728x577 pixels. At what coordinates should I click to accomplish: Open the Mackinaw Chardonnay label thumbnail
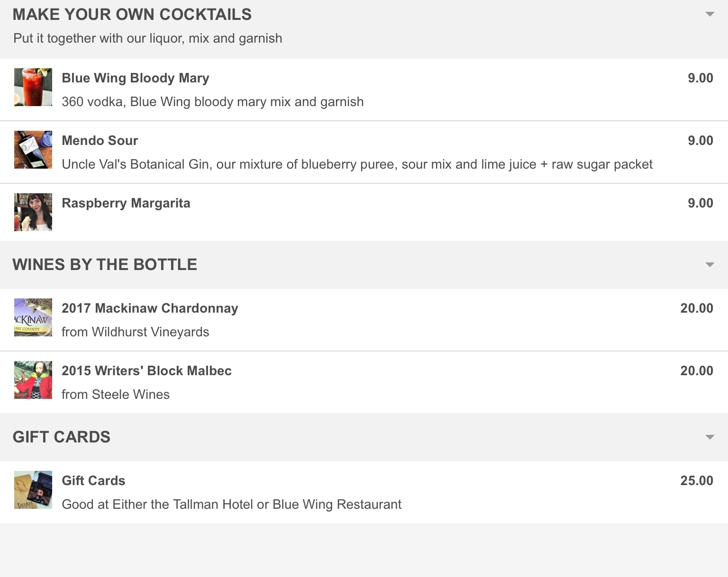(33, 317)
